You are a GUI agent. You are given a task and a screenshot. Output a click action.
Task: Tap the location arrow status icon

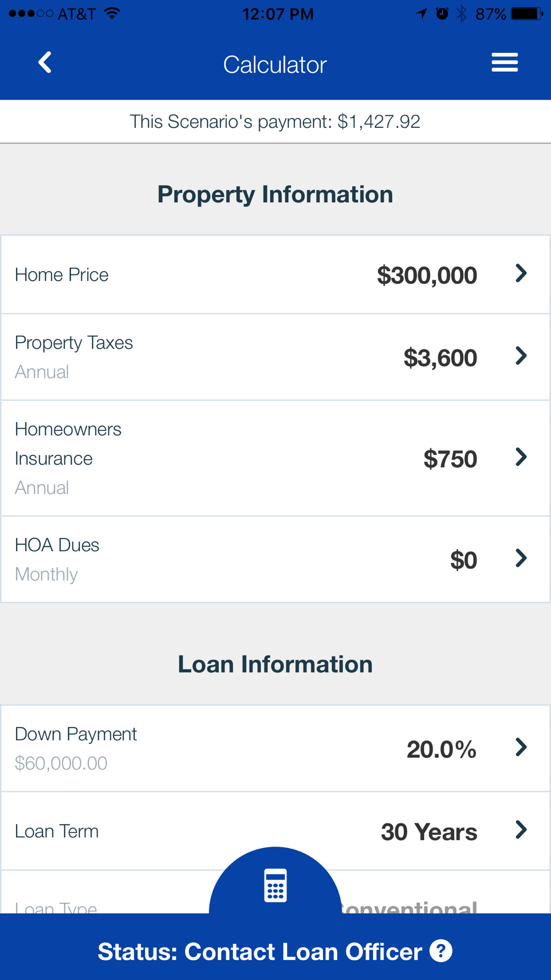coord(422,13)
